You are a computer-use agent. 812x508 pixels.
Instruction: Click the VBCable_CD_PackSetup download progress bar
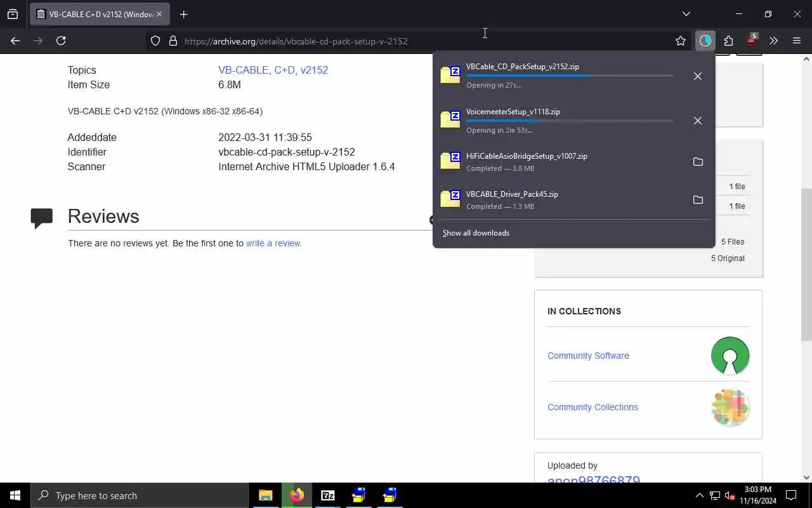point(570,76)
